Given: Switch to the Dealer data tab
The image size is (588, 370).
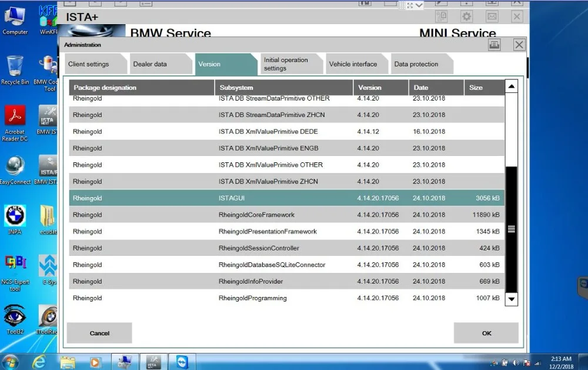Looking at the screenshot, I should (161, 64).
